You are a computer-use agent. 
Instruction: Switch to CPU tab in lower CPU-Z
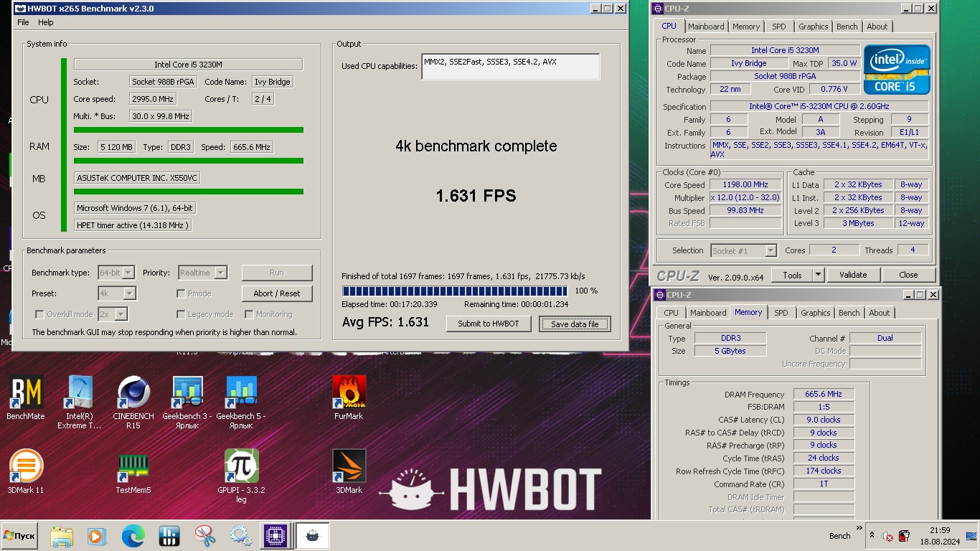point(672,313)
